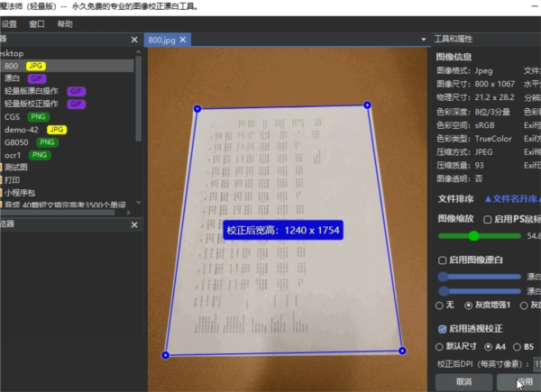
Task: Click the 色彩空间 sRGB value
Action: point(484,125)
